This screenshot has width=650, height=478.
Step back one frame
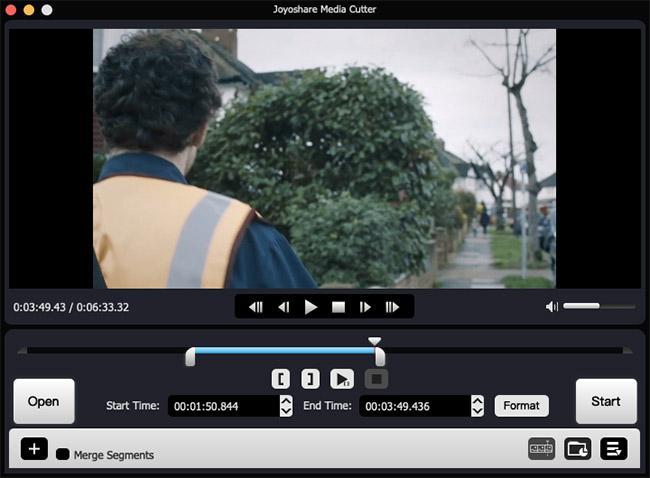[x=284, y=307]
